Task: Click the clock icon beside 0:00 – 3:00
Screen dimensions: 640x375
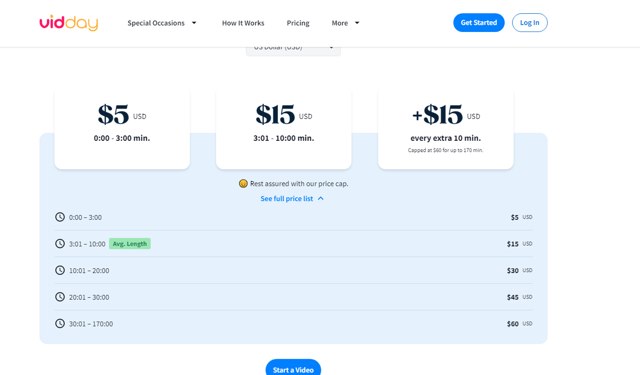Action: pyautogui.click(x=60, y=217)
